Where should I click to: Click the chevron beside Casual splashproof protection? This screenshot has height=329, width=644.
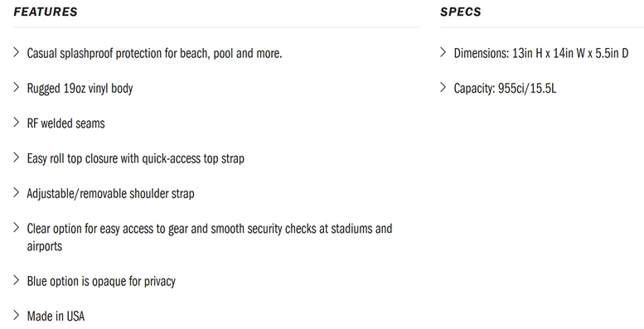tap(17, 52)
